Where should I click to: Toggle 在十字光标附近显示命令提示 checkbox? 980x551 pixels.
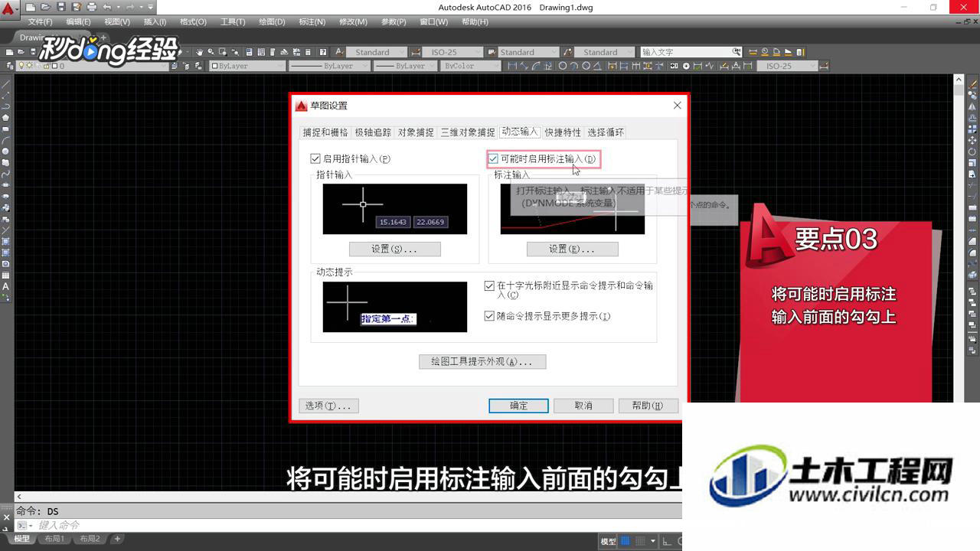point(489,285)
